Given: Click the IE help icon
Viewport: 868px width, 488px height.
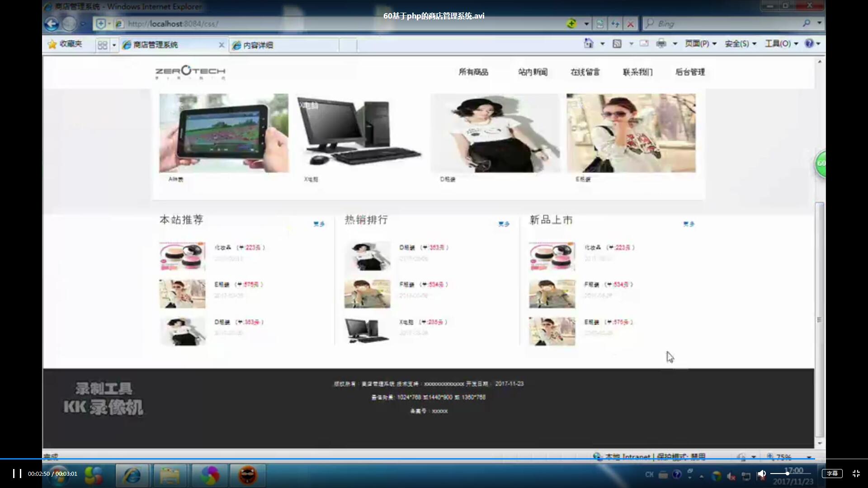Looking at the screenshot, I should pos(809,43).
